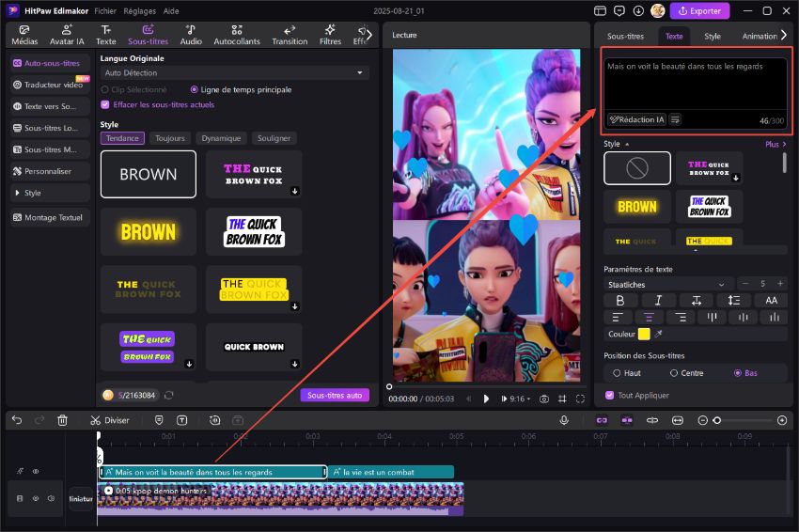Select Bas subtitle position
799x532 pixels.
click(737, 373)
